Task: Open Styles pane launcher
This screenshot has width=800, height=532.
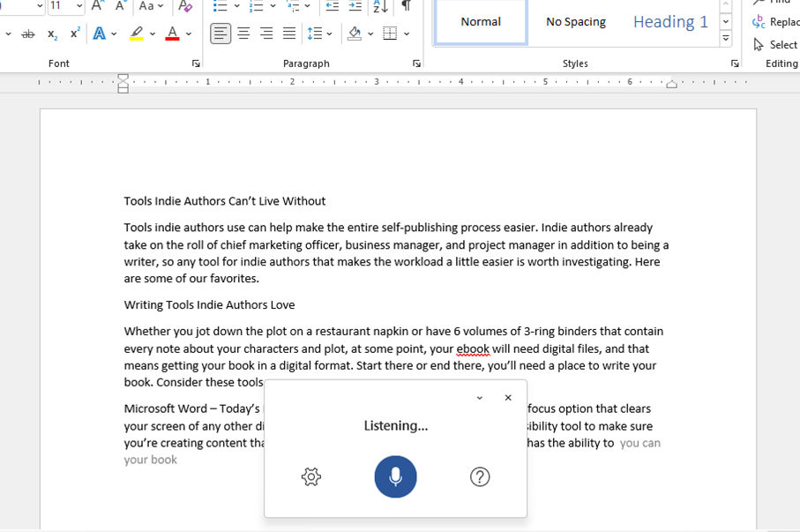Action: pos(735,64)
